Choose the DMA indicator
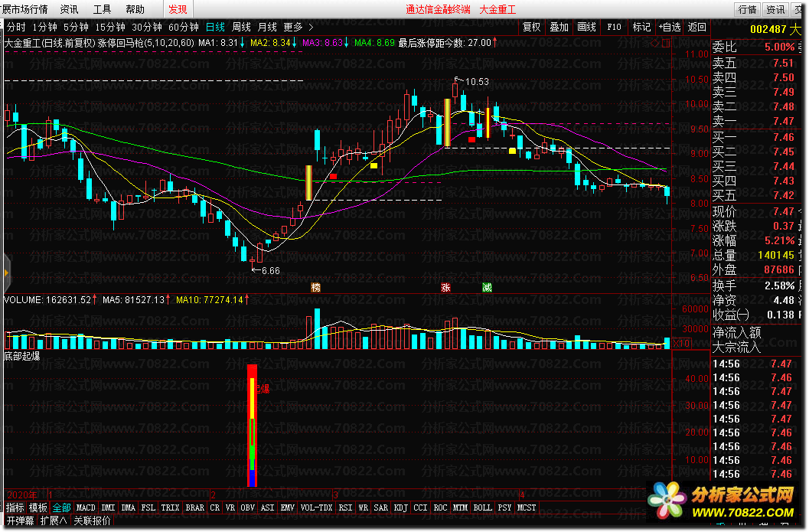Screen dimensions: 809x532 pos(129,508)
